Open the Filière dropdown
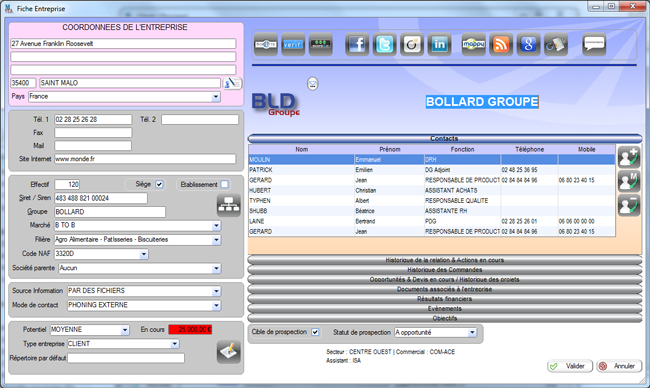 [x=216, y=240]
